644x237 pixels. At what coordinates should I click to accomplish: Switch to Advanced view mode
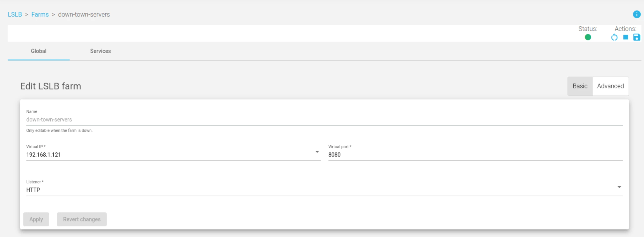610,86
